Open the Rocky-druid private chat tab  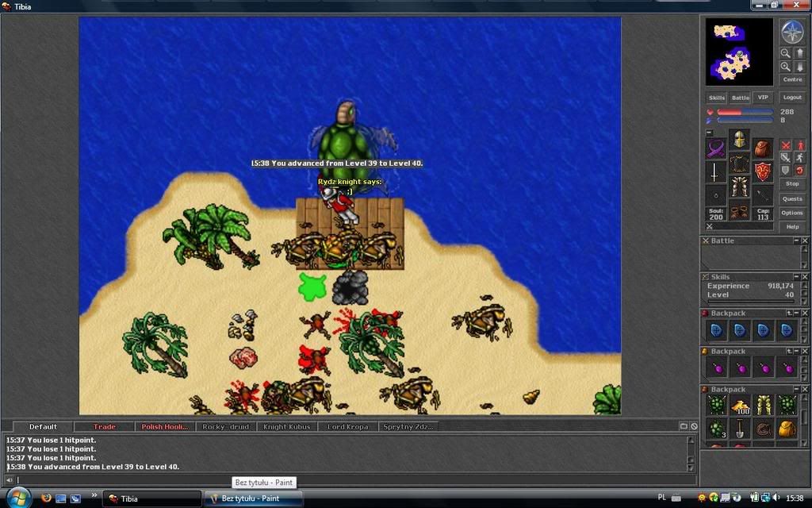click(226, 426)
